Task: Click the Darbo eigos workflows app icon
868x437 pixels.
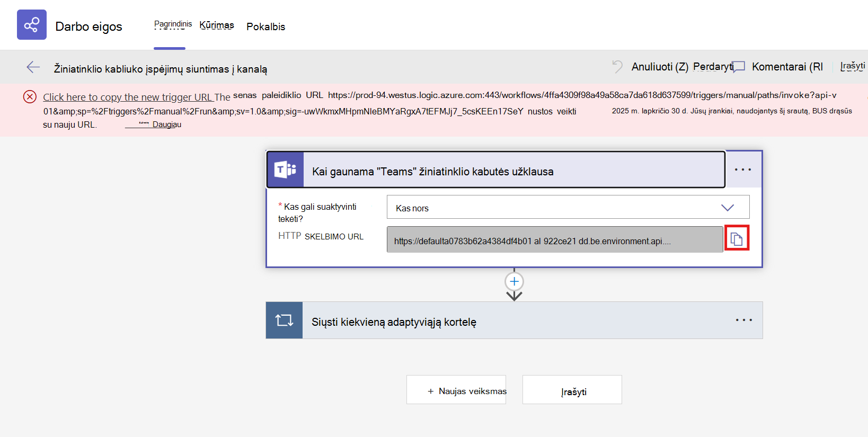Action: tap(32, 24)
